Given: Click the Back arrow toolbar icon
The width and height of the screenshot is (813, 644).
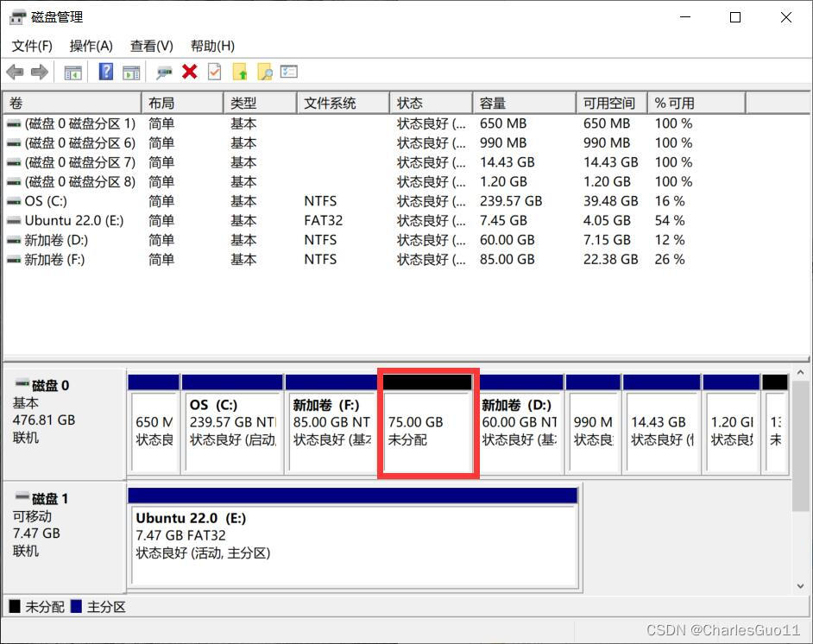Looking at the screenshot, I should (15, 72).
